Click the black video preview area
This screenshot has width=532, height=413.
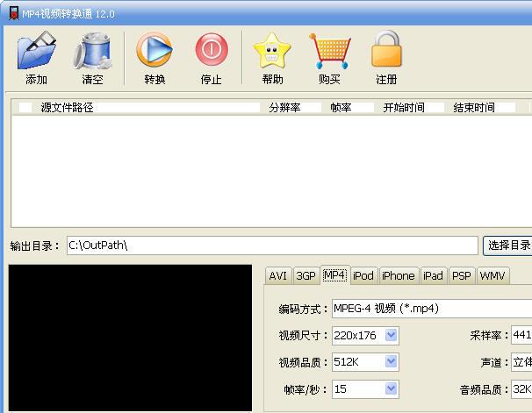click(x=130, y=338)
